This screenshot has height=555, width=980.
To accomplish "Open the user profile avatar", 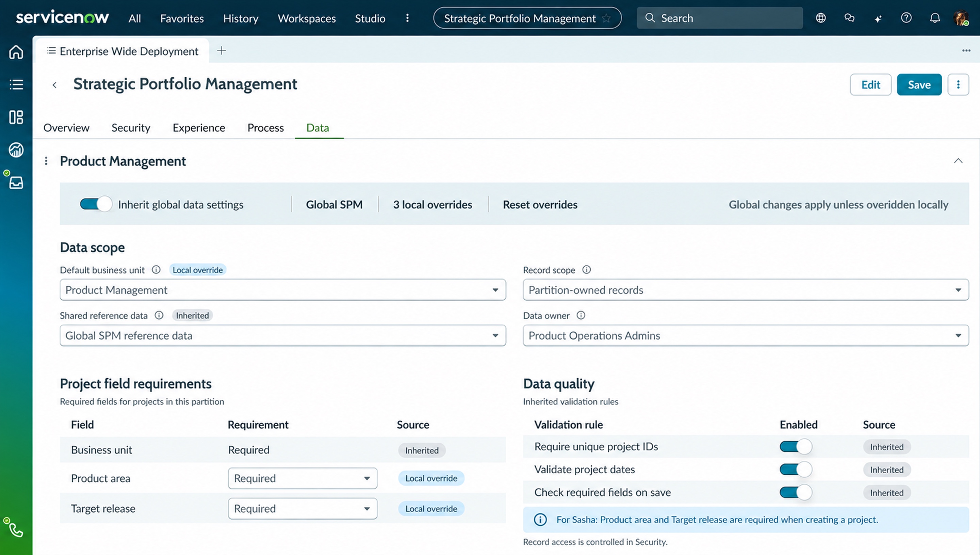I will [961, 18].
